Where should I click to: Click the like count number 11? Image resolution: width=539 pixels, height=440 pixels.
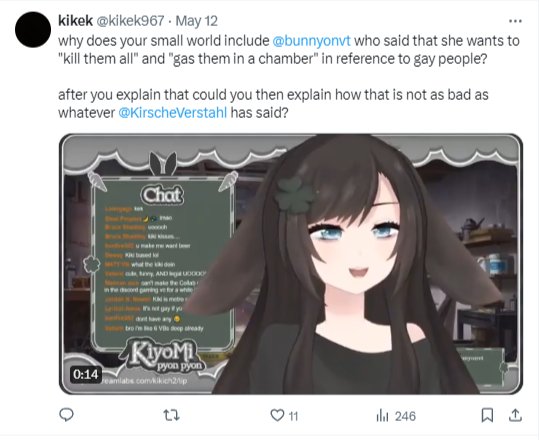pos(293,417)
